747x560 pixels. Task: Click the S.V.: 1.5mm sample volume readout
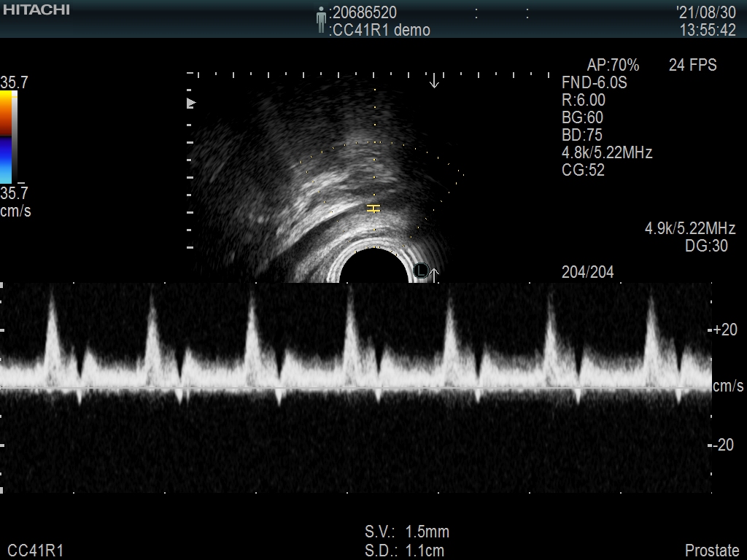(407, 532)
